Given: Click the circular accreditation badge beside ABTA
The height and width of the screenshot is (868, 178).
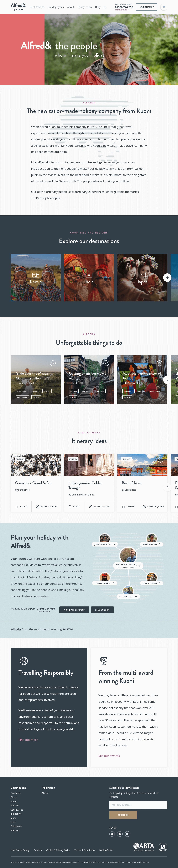Looking at the screenshot, I should click(163, 847).
